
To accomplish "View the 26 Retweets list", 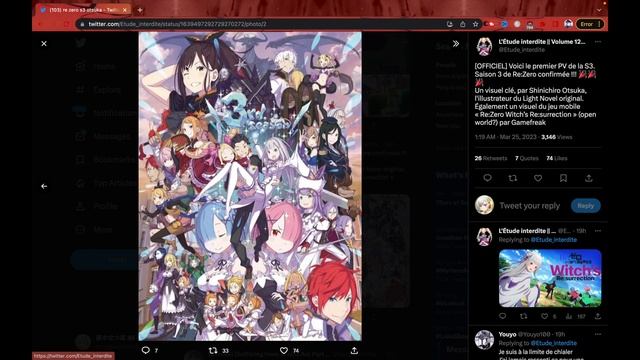I will click(491, 158).
